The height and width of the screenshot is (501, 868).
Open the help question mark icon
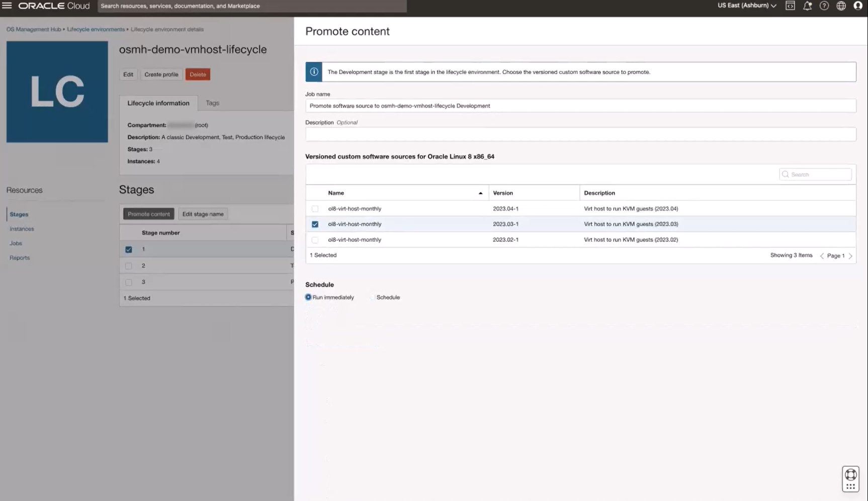(824, 6)
